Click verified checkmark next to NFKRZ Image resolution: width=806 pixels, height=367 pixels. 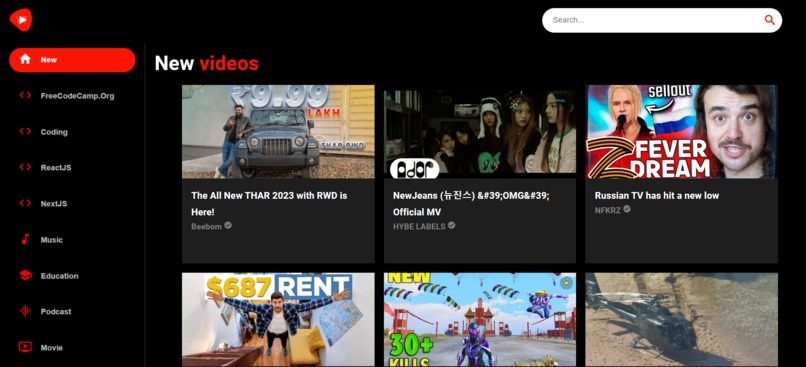pyautogui.click(x=627, y=209)
